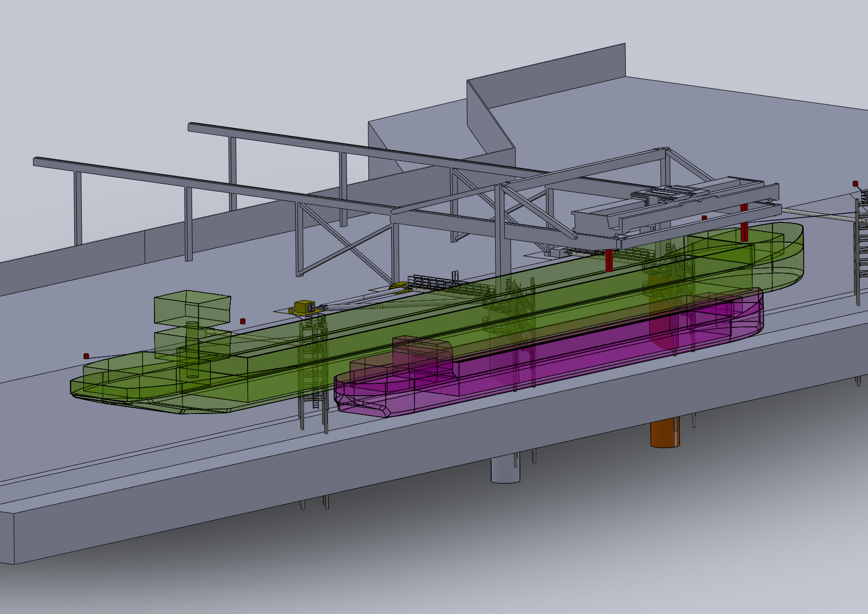Pick the orange cylindrical pile below the quay

665,432
